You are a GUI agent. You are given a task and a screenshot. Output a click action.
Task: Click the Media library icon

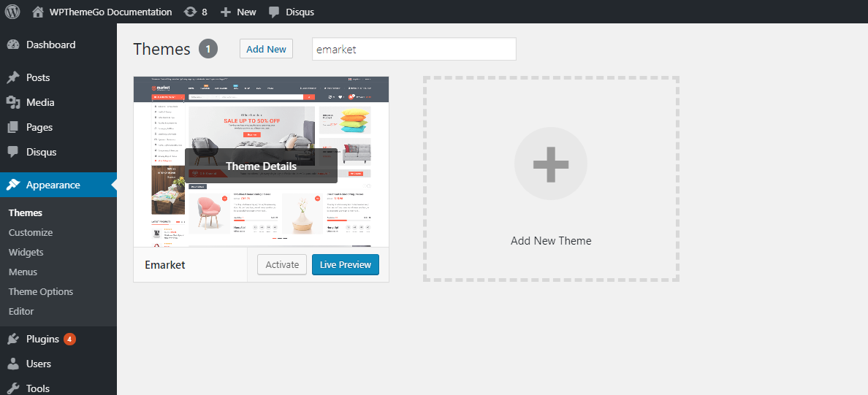point(13,102)
